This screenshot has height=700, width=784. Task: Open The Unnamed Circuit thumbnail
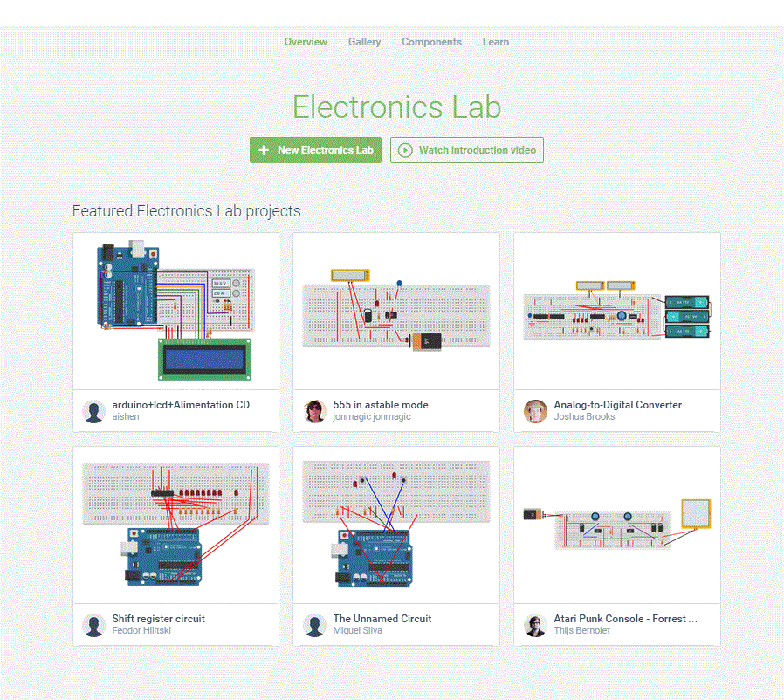pos(395,524)
